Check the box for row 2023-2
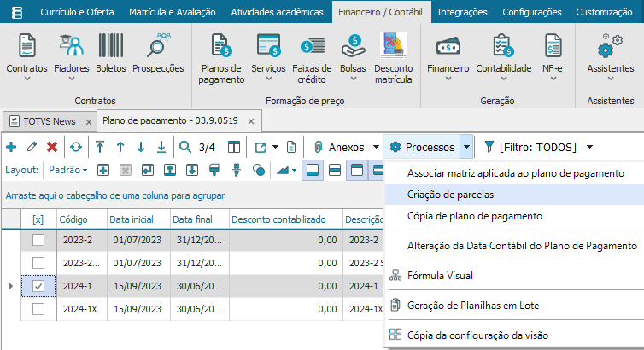Screen dimensions: 644x350 (x=38, y=241)
